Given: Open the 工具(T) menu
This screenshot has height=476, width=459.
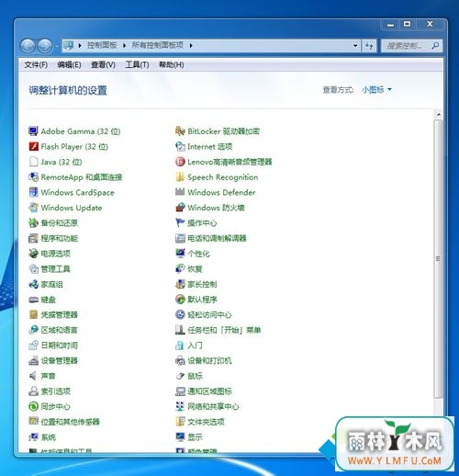Looking at the screenshot, I should point(137,65).
